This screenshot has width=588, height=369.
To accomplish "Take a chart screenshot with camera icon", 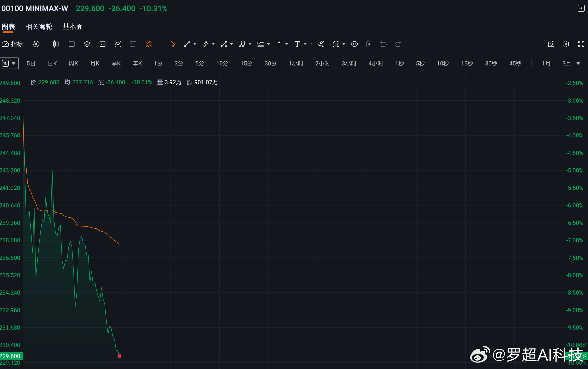I will point(551,44).
